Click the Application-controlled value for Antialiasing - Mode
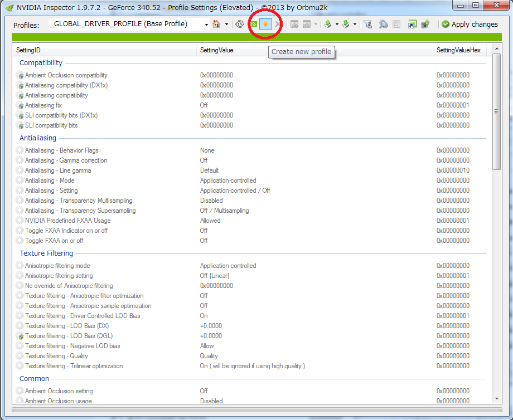The image size is (513, 420). [228, 180]
